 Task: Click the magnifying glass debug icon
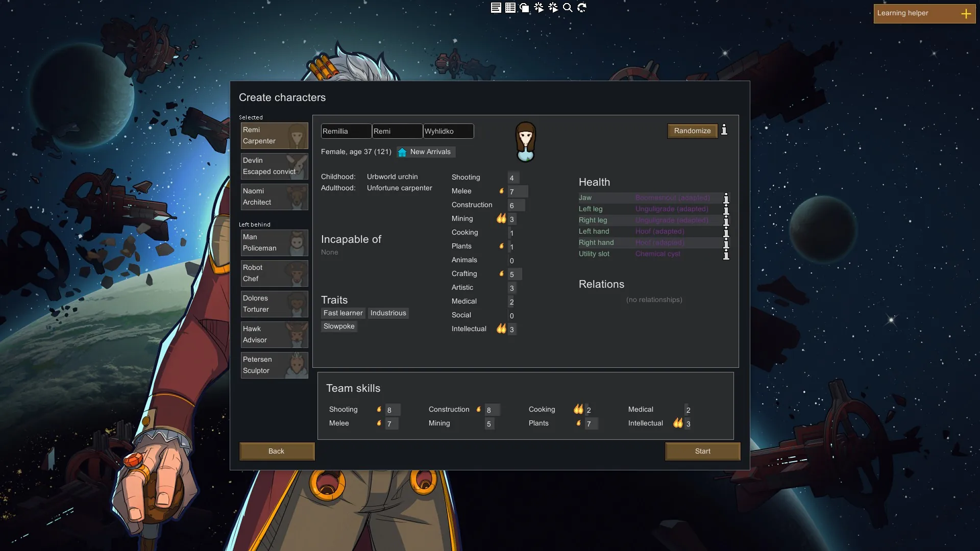pos(567,8)
